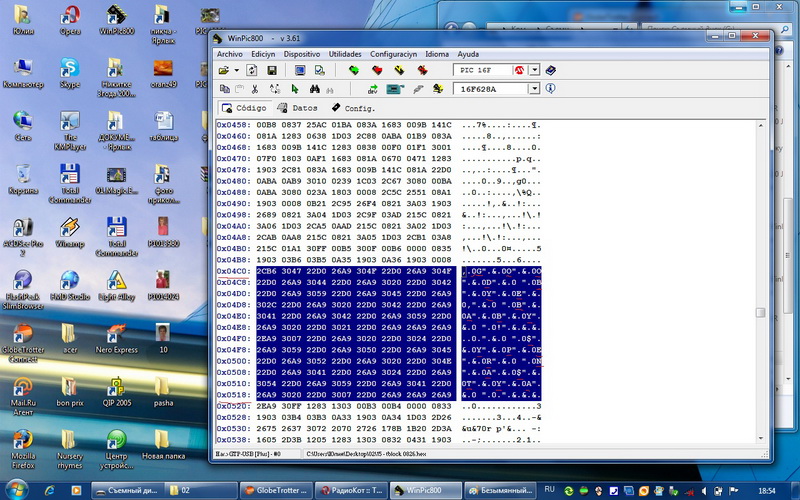Screen dimensions: 800x500
Task: Switch to the Código tab
Action: pos(244,108)
